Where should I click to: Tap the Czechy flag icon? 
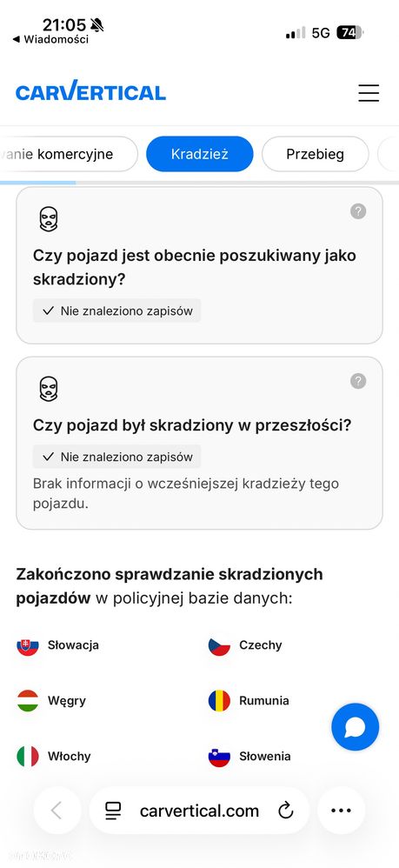[219, 645]
